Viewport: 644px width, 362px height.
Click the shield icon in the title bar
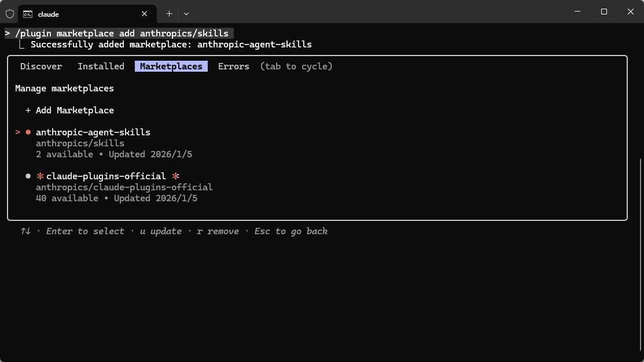coord(9,13)
